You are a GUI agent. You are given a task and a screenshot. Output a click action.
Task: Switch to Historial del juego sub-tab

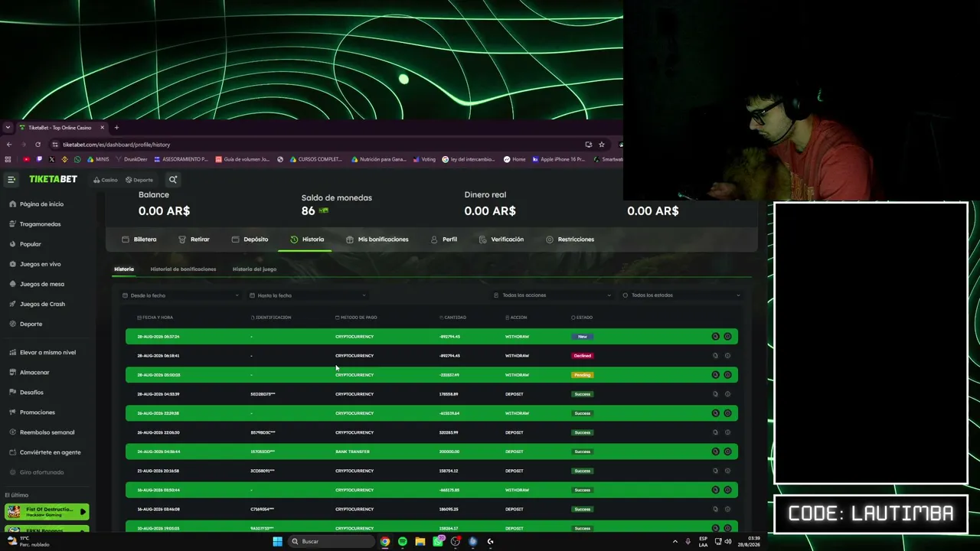(x=254, y=269)
